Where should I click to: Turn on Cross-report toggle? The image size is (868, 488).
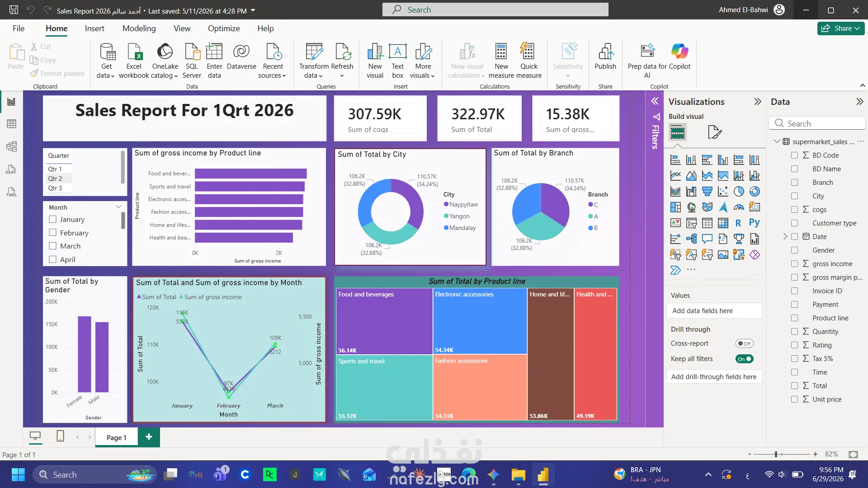pos(744,343)
